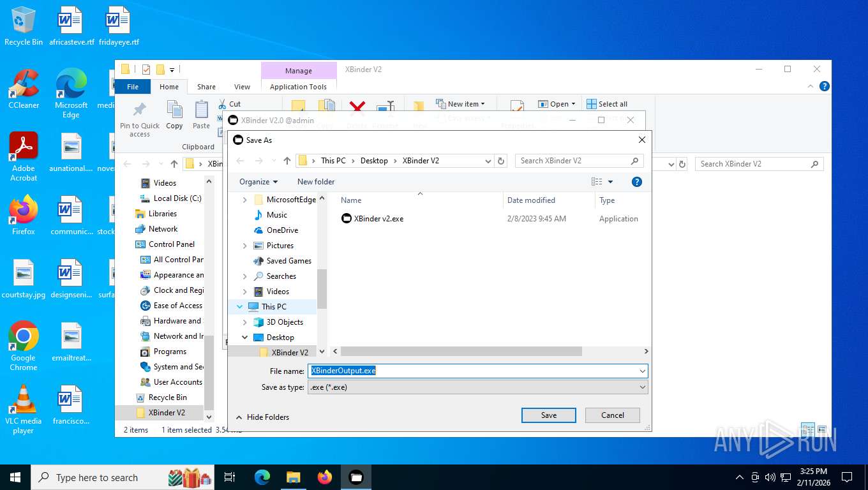The width and height of the screenshot is (868, 490).
Task: Select Libraries in Explorer navigation pane
Action: click(x=156, y=214)
